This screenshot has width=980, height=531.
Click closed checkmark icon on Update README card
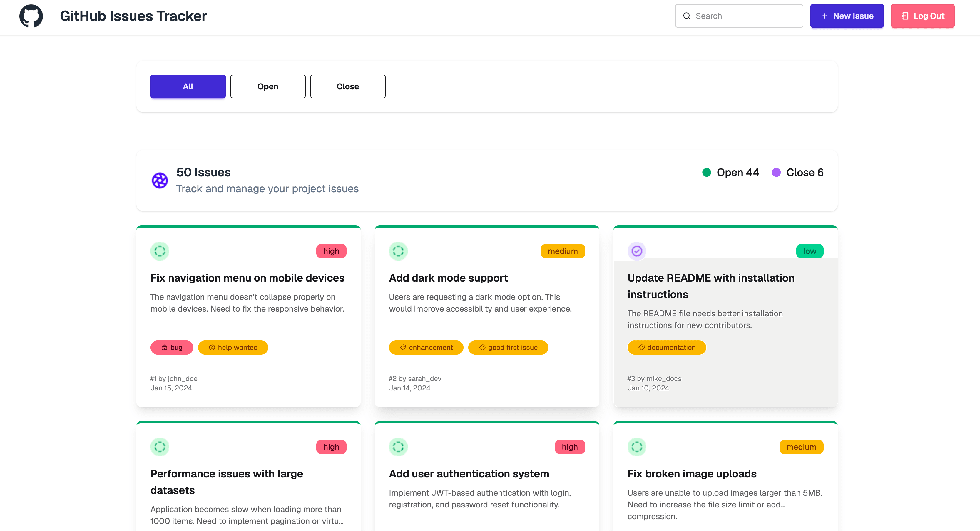[x=637, y=251]
